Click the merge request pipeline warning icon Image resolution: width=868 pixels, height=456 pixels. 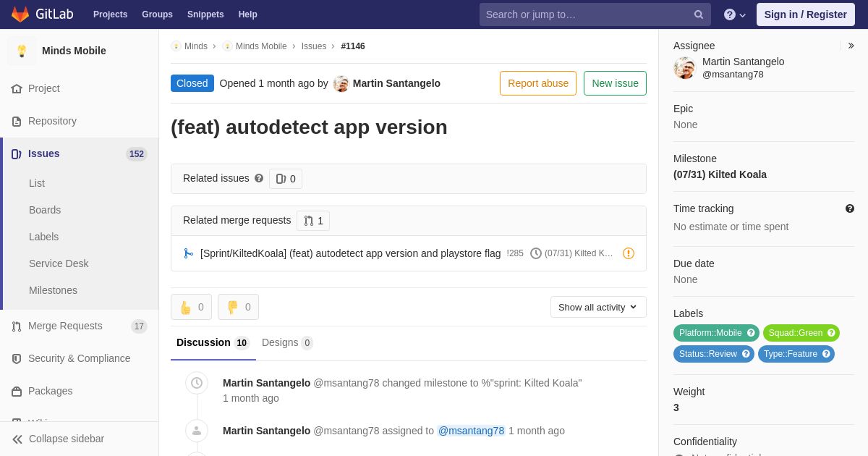point(629,253)
